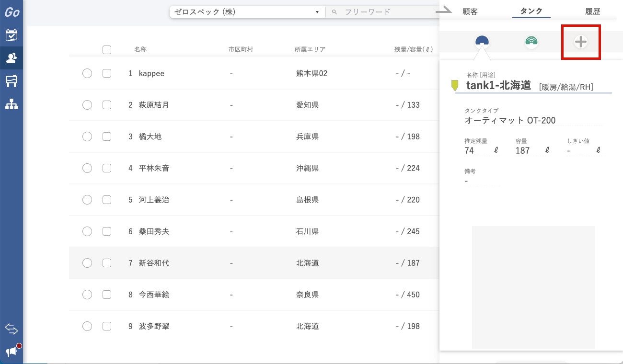This screenshot has width=623, height=364.
Task: Select the radio button for 波多野翠
Action: pyautogui.click(x=87, y=326)
